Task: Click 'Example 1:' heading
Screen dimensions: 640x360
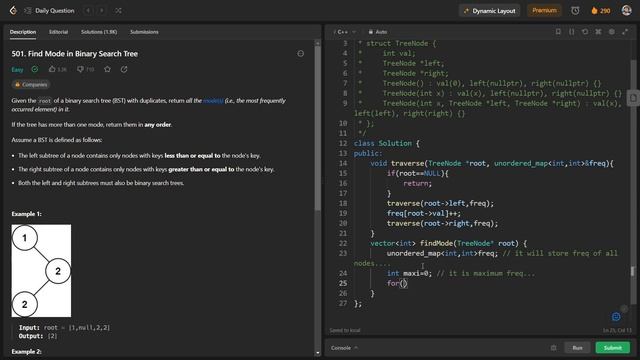Action: point(27,214)
